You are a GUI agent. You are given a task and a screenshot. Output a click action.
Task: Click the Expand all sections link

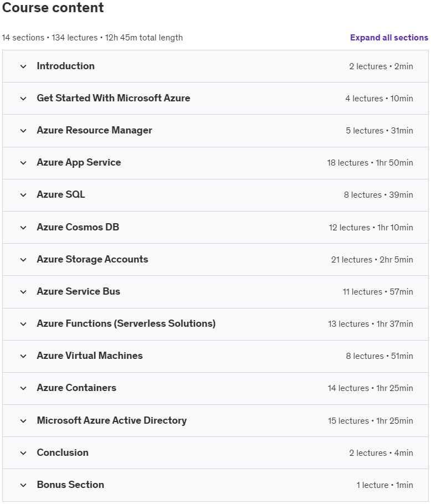389,38
